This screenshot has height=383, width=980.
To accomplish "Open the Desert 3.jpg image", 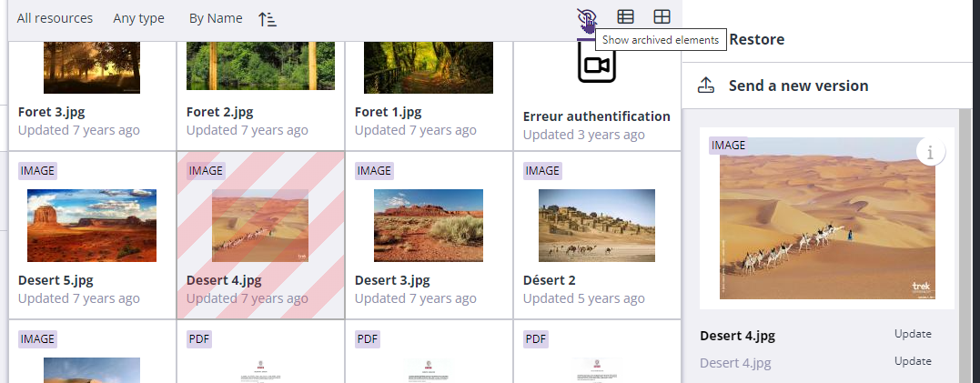I will tap(428, 226).
